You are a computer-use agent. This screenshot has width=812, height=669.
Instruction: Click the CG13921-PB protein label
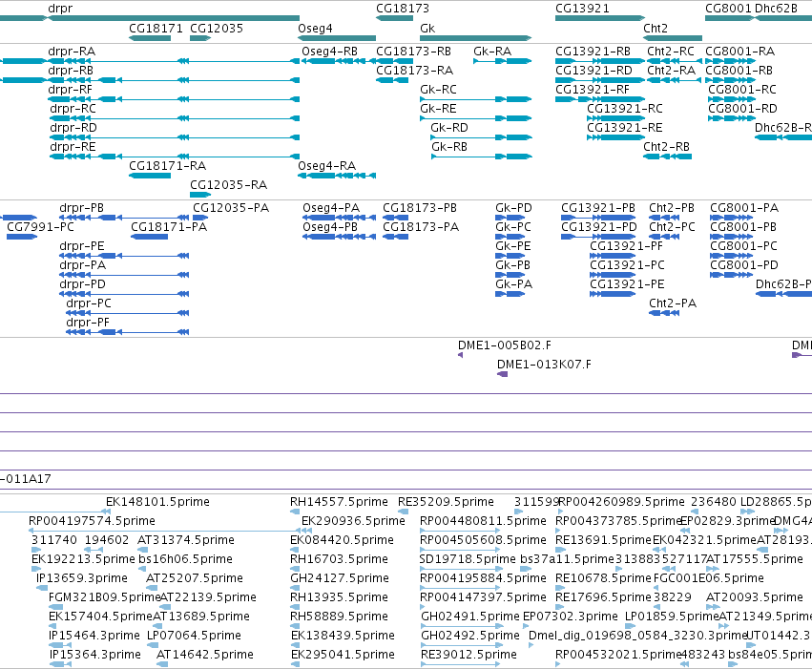pyautogui.click(x=598, y=208)
